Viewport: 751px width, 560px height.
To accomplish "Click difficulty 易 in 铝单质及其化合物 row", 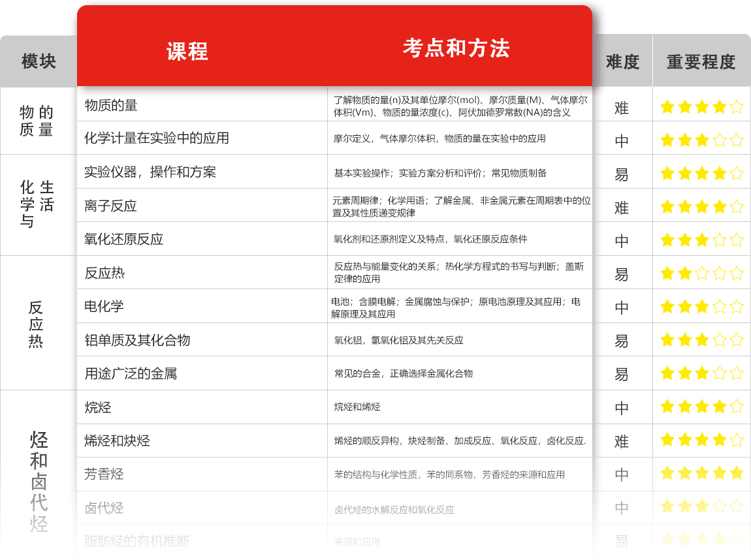I will pyautogui.click(x=622, y=341).
